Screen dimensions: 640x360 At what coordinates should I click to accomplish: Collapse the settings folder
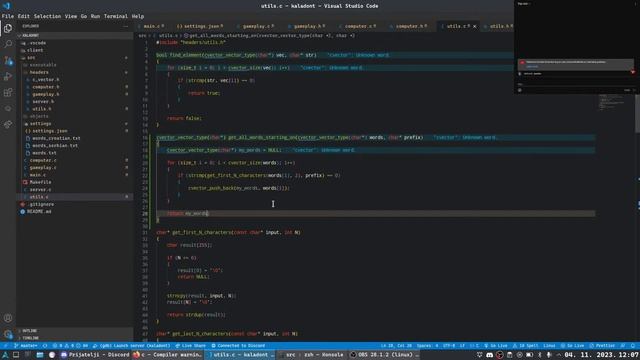[75, 124]
